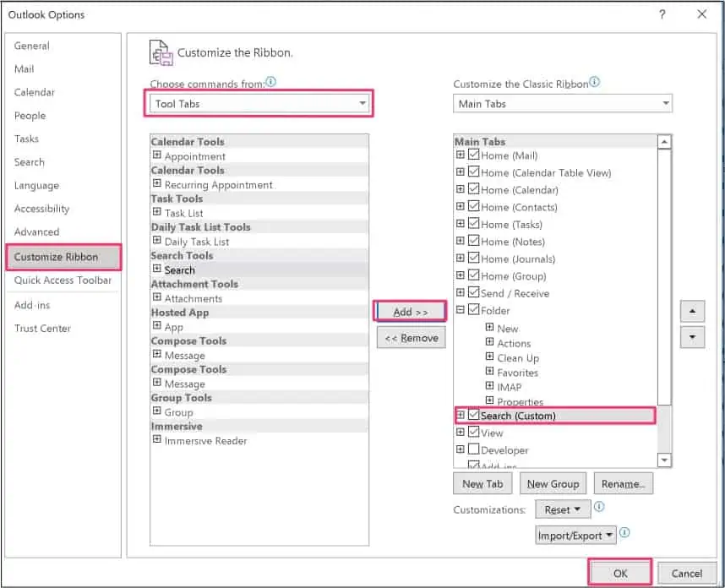Select the App item under Hosted App
Image resolution: width=725 pixels, height=588 pixels.
pos(174,327)
